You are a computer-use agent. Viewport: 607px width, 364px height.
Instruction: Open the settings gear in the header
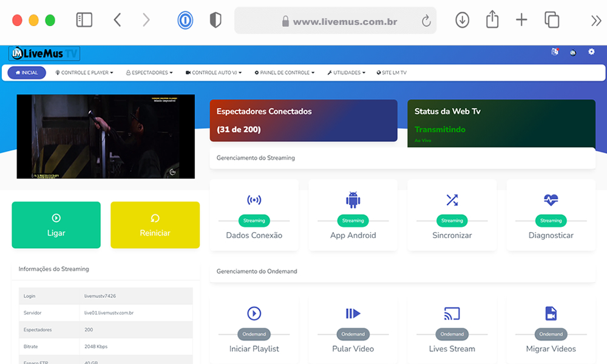click(x=591, y=52)
